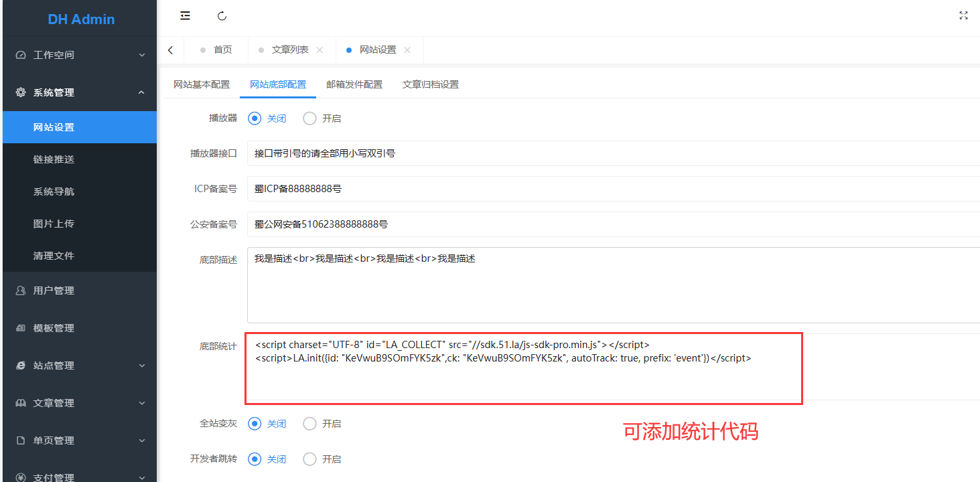Image resolution: width=980 pixels, height=482 pixels.
Task: Click into the 底部描述 textarea
Action: pyautogui.click(x=614, y=285)
